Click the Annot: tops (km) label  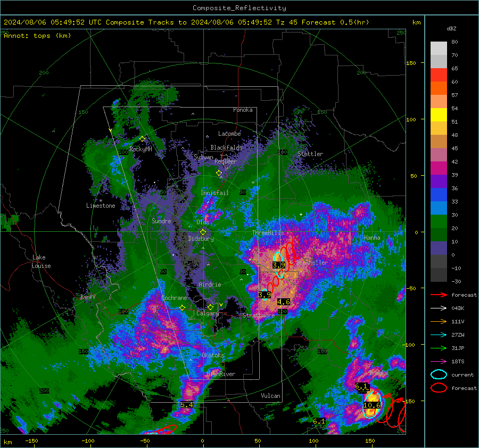coord(37,36)
